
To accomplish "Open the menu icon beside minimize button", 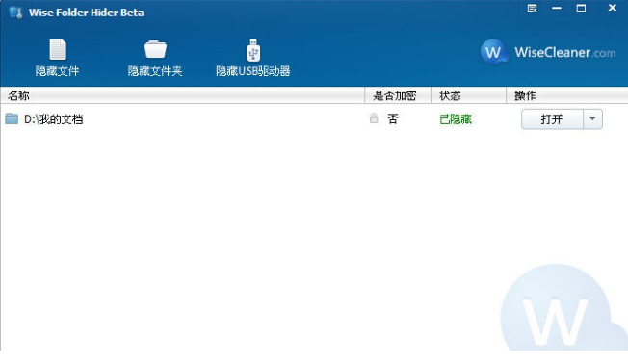I will click(532, 8).
